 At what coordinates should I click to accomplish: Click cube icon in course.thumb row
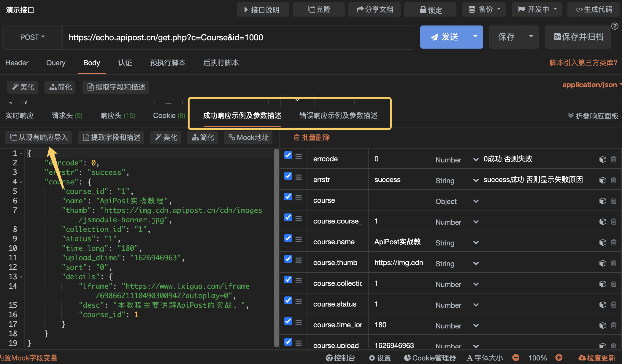[x=603, y=263]
